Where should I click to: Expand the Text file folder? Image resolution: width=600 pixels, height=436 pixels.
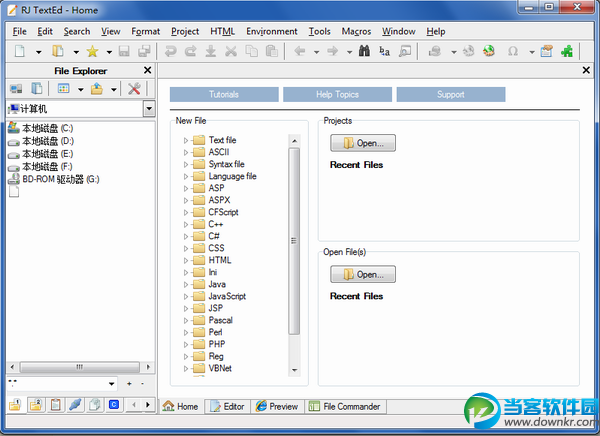(186, 140)
